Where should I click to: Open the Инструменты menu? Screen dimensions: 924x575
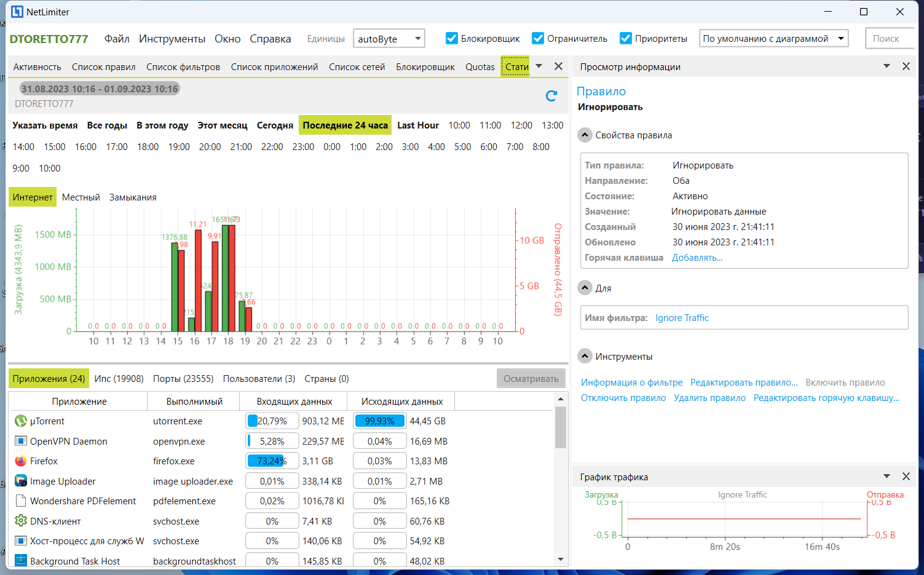coord(172,39)
